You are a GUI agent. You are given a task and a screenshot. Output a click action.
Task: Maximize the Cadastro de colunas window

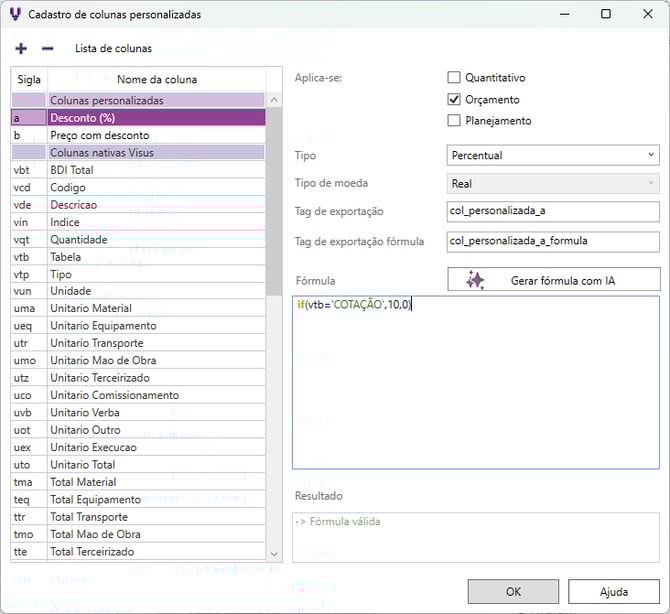click(606, 14)
